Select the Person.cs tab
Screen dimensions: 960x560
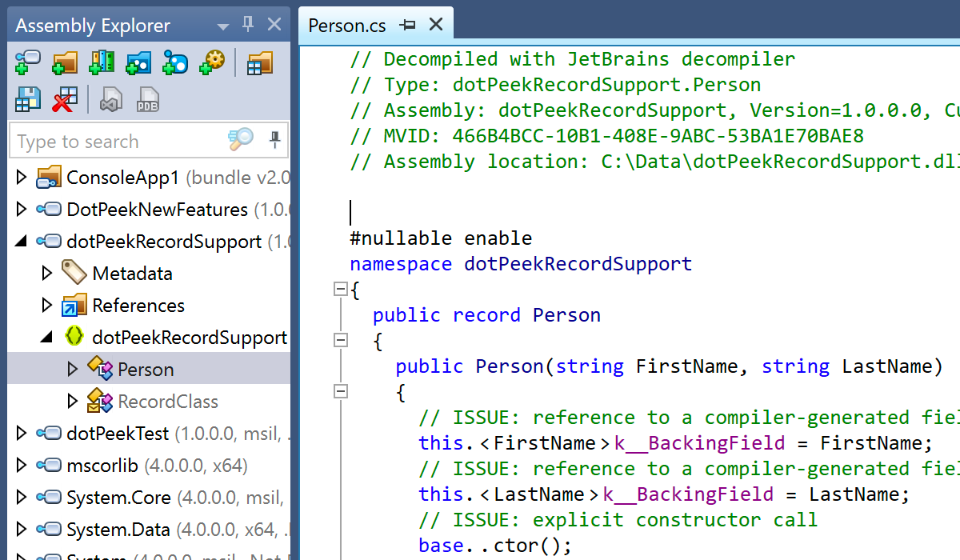point(347,26)
